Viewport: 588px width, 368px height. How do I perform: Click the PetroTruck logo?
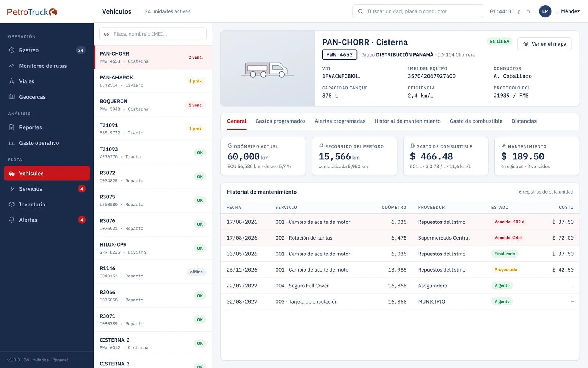pos(32,12)
